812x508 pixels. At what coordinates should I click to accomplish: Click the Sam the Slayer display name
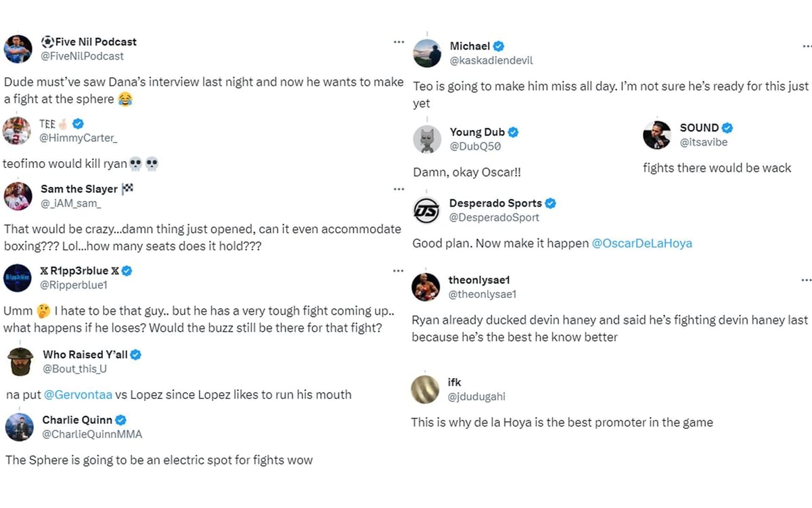(78, 189)
